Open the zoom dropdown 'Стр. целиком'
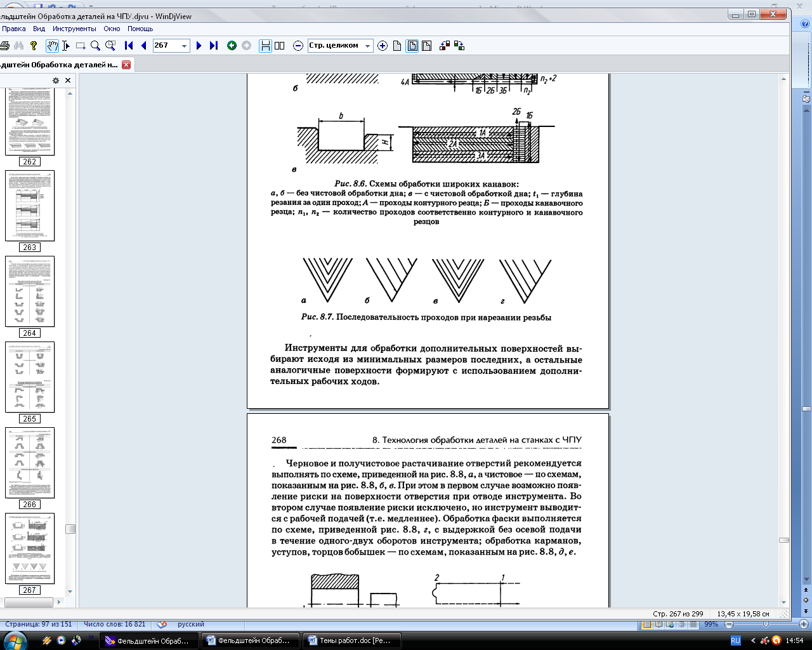Screen dimensions: 812x650 tap(367, 46)
